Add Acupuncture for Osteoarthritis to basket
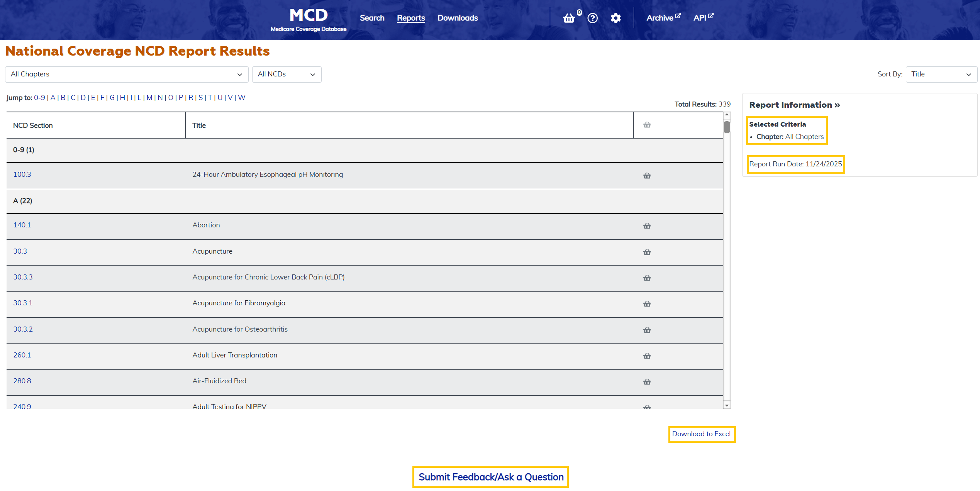Screen dimensions: 980x491 click(647, 330)
